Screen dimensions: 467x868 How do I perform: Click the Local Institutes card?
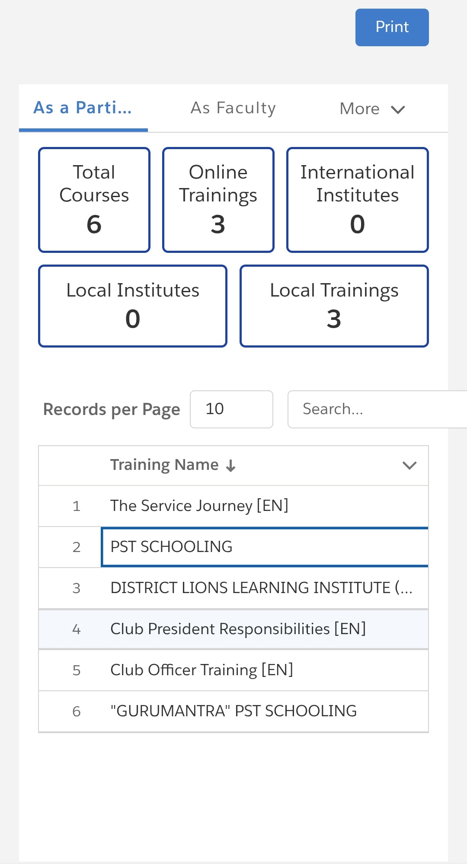pyautogui.click(x=133, y=306)
